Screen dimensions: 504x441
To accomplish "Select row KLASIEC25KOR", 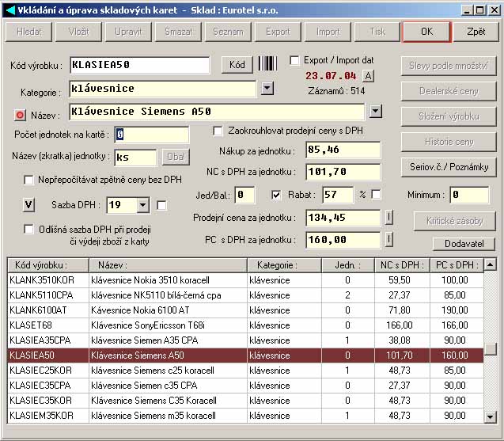I will coord(245,371).
